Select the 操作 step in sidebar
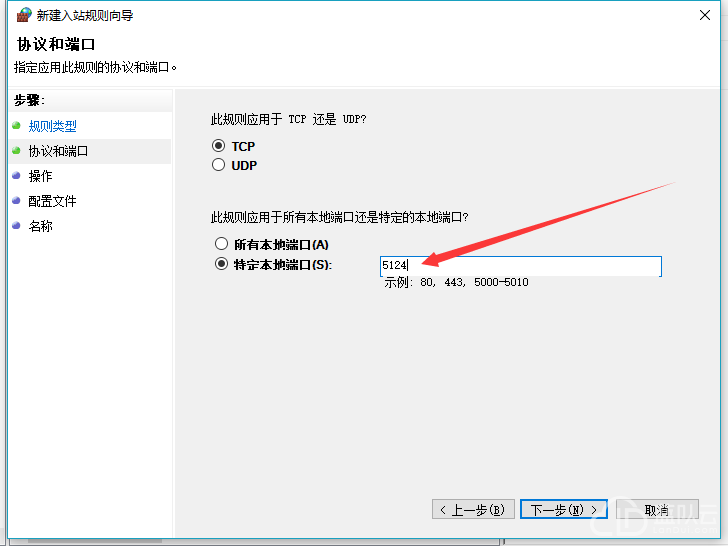Image resolution: width=728 pixels, height=546 pixels. 40,176
